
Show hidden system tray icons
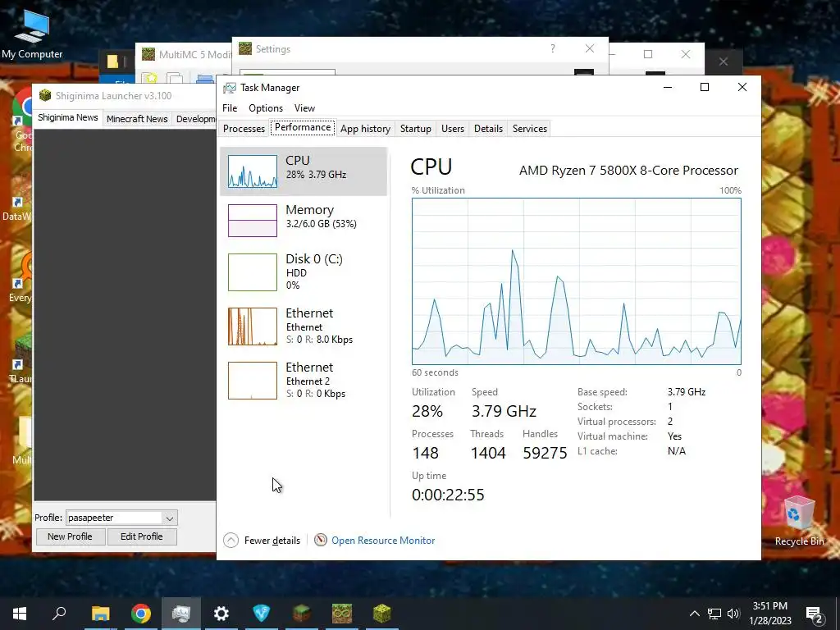(694, 614)
